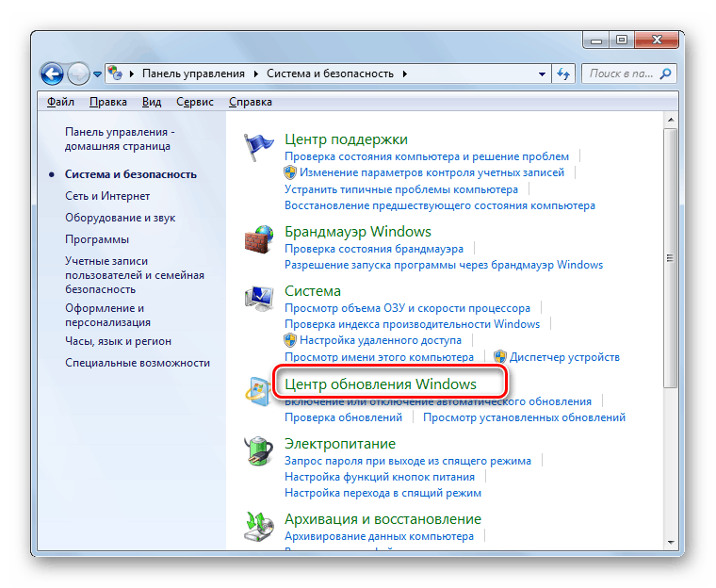716x588 pixels.
Task: Select Система и безопасность in sidebar
Action: pos(131,174)
